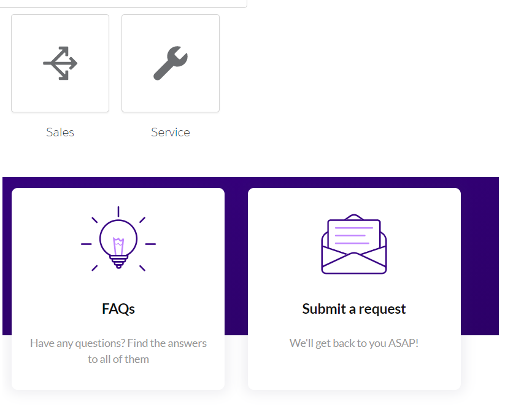Image resolution: width=532 pixels, height=420 pixels.
Task: Click the Service wrench icon
Action: pyautogui.click(x=171, y=63)
